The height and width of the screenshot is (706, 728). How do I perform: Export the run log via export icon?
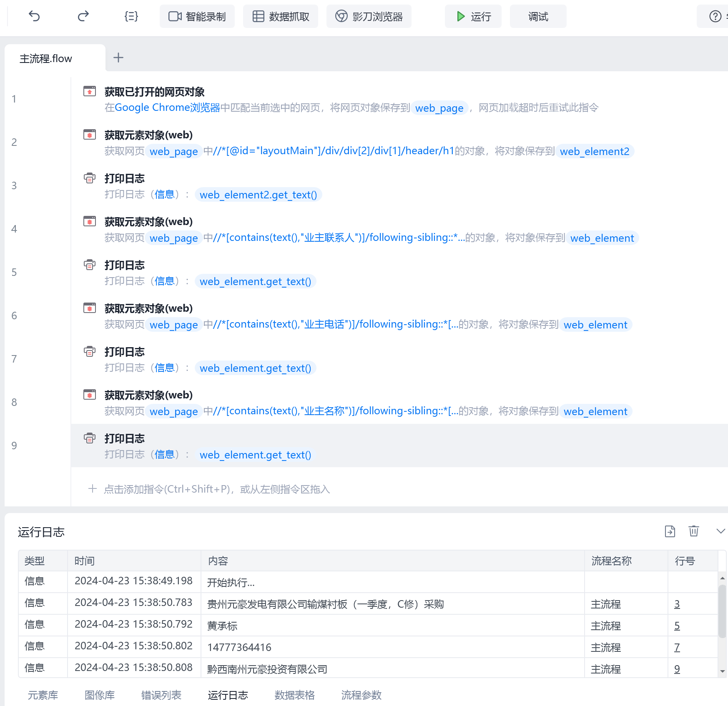[x=670, y=531]
